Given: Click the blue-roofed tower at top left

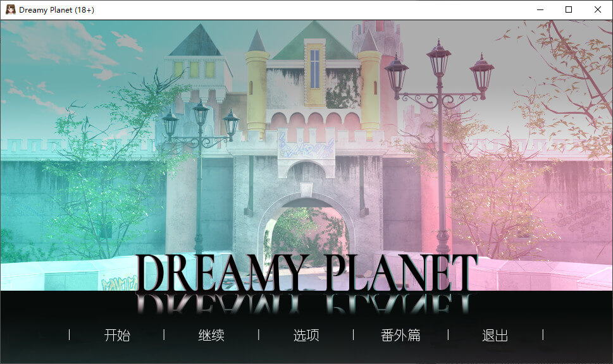Looking at the screenshot, I should coord(195,51).
